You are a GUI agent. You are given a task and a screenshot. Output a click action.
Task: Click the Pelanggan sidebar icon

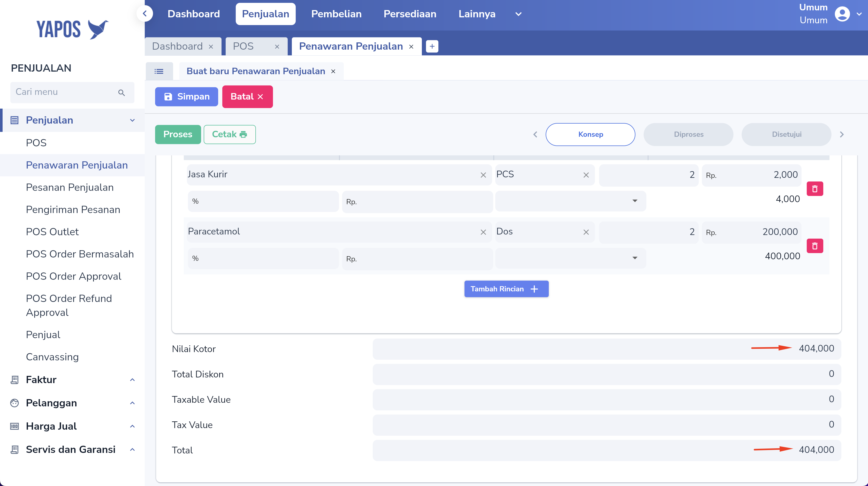click(14, 403)
